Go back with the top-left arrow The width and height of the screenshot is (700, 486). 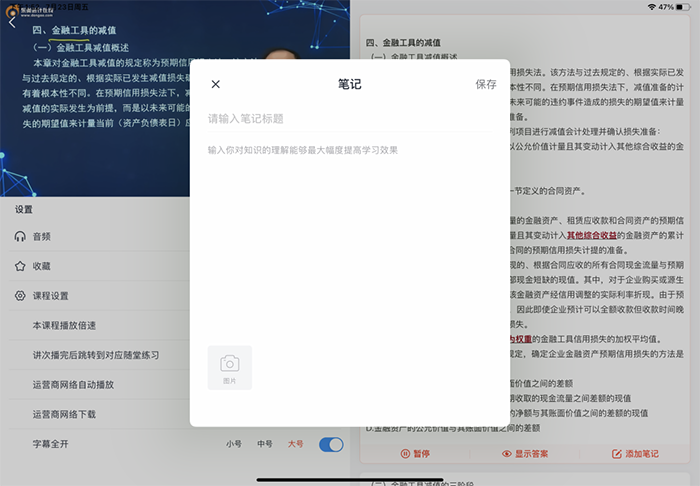click(x=12, y=23)
